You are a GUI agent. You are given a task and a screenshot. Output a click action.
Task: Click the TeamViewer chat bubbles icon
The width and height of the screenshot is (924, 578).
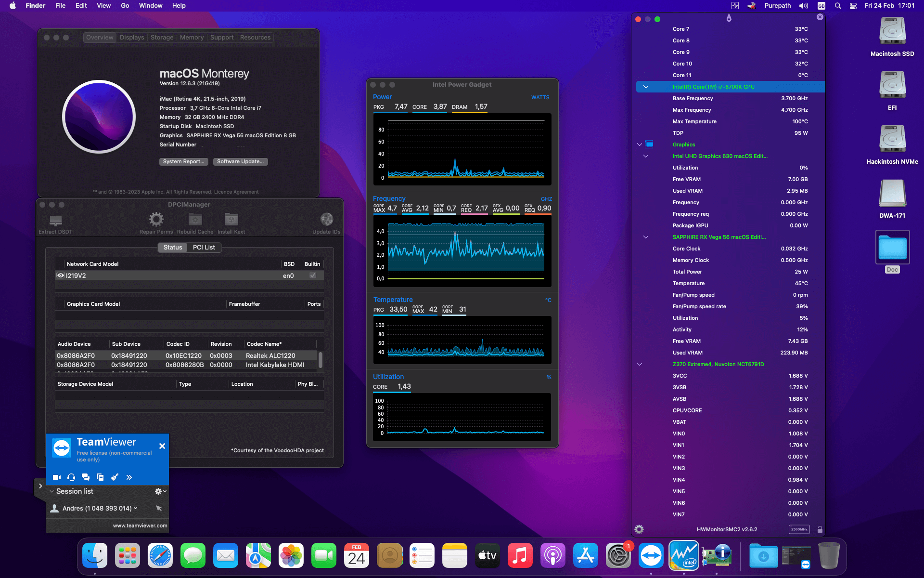tap(86, 477)
